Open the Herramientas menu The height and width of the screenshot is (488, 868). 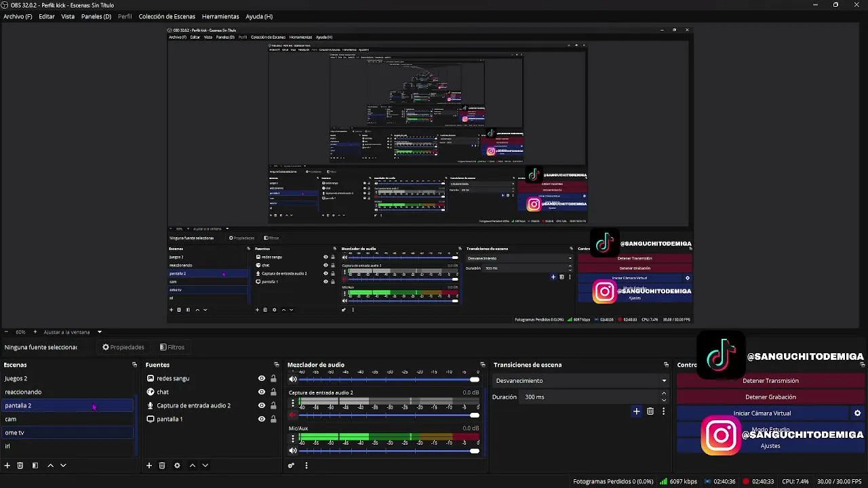[x=220, y=16]
